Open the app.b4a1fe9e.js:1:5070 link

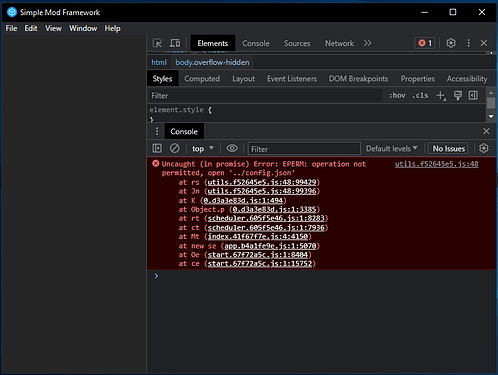(x=270, y=246)
